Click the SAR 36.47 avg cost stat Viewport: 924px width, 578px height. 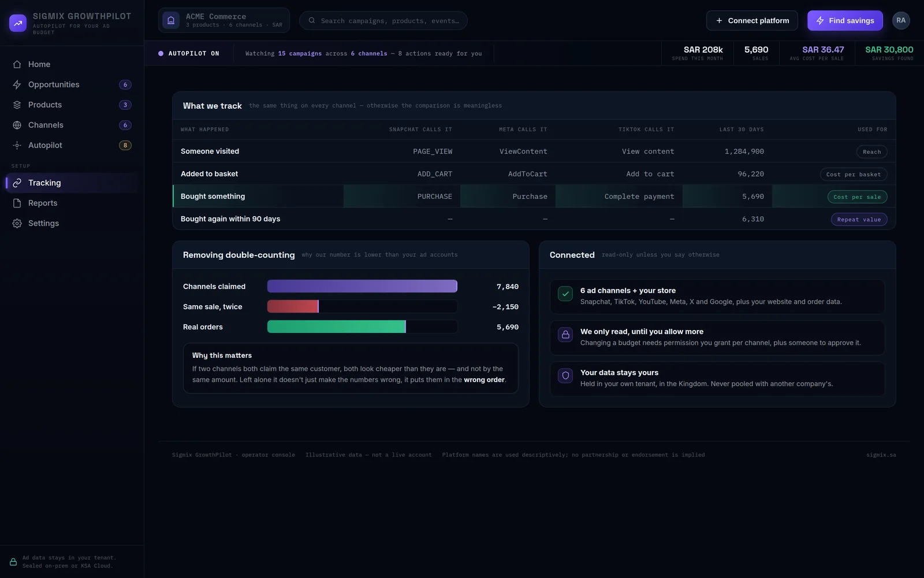click(817, 53)
